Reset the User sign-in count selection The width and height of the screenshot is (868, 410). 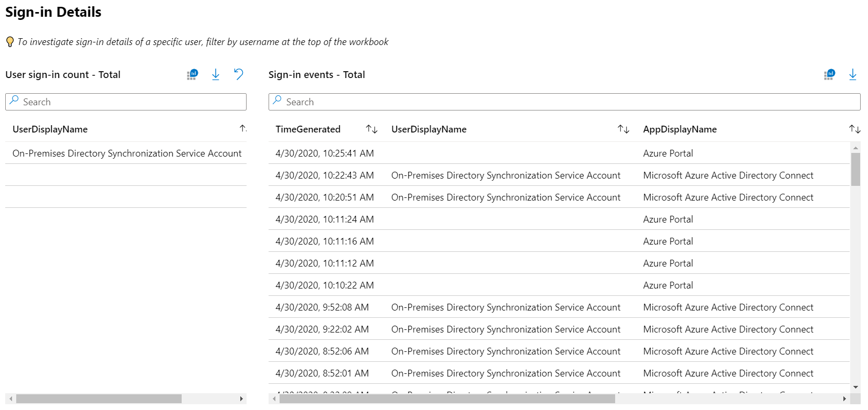click(239, 74)
